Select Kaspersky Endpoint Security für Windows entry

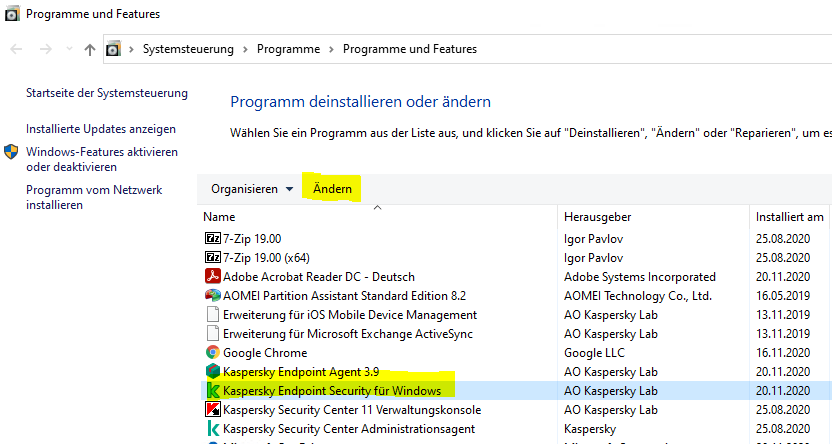click(x=332, y=391)
